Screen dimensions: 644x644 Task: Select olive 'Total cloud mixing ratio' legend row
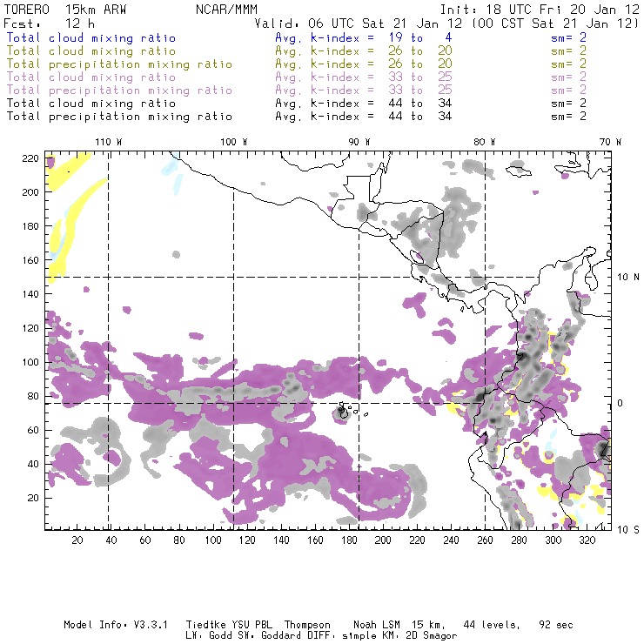[91, 51]
